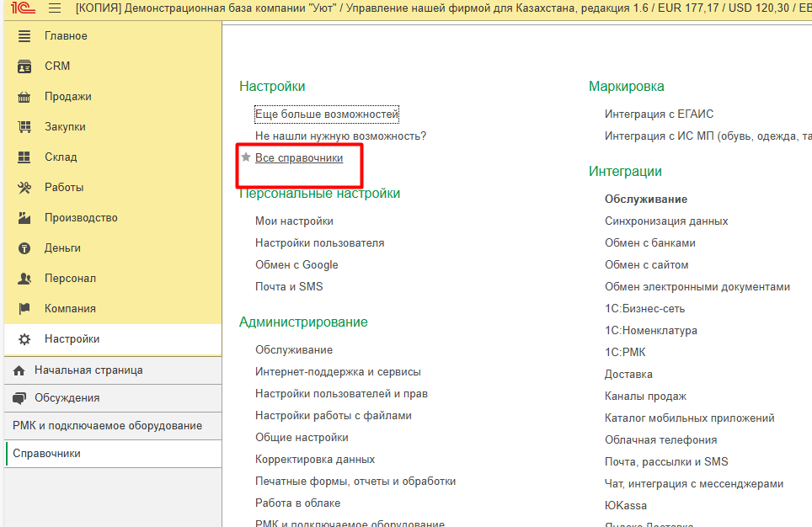Click the Продажи shopping basket icon

[x=25, y=97]
